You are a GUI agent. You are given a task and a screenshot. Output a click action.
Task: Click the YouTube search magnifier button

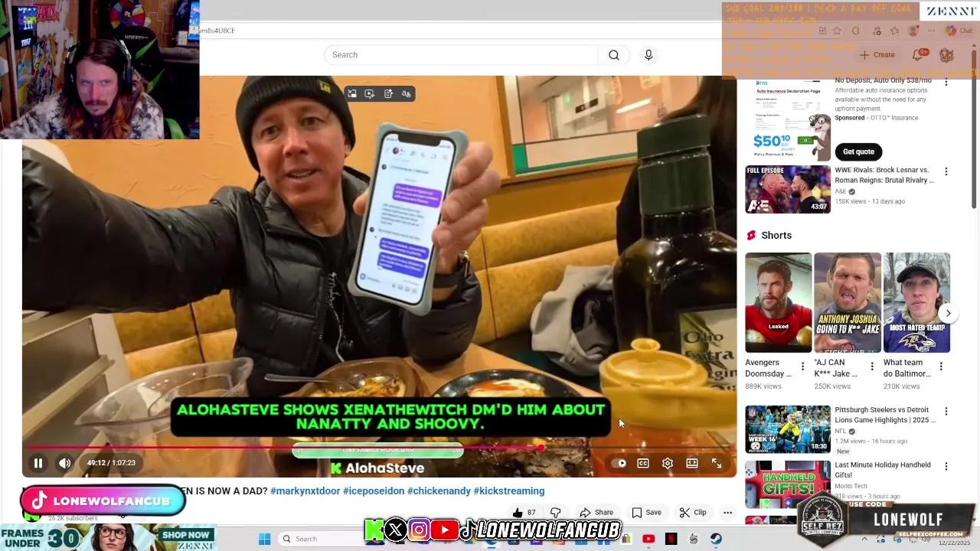614,55
